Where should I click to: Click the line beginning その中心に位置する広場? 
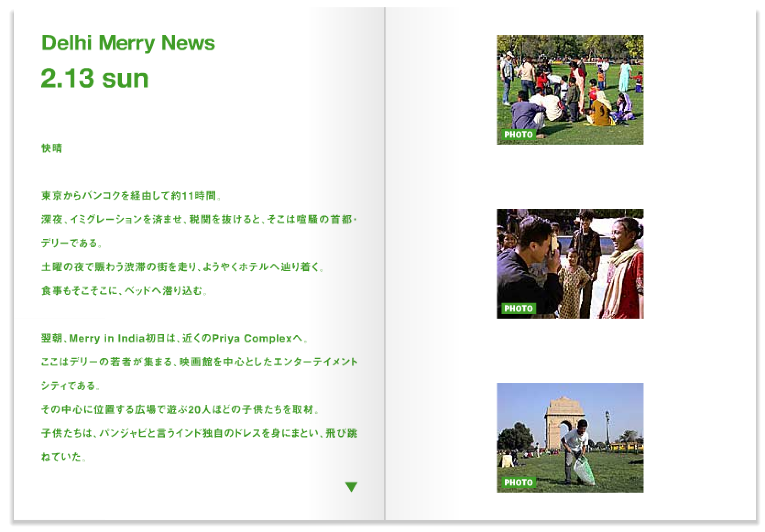tap(180, 410)
